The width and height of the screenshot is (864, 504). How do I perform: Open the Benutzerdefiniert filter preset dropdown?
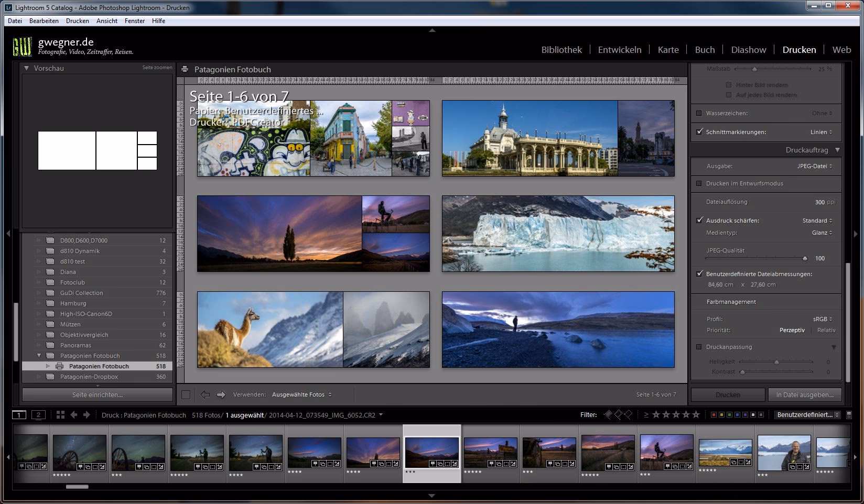808,415
